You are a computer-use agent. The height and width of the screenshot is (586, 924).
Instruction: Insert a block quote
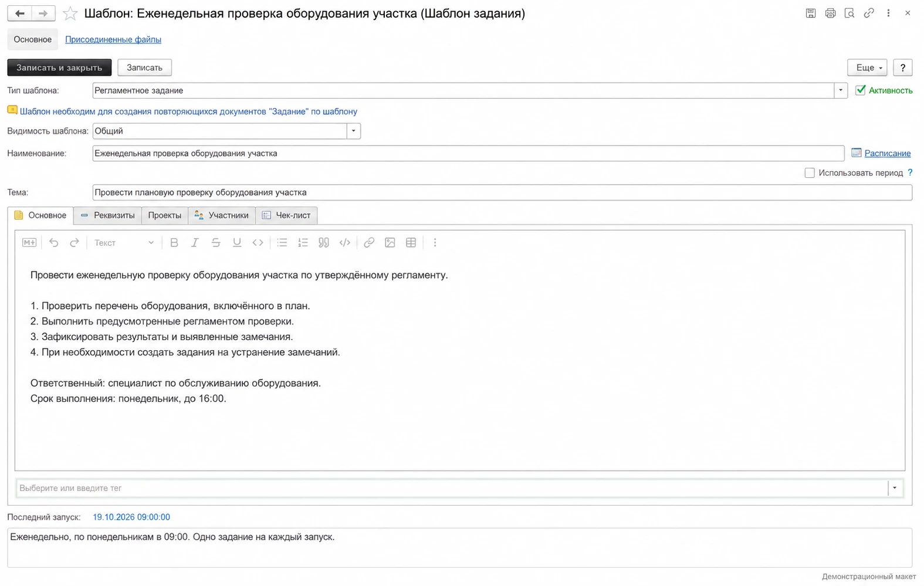[x=324, y=243]
